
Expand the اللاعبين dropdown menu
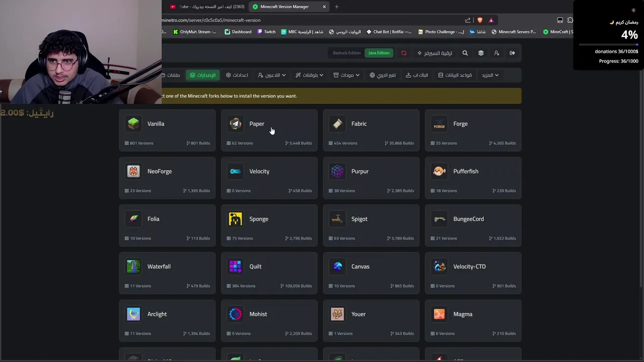[272, 75]
